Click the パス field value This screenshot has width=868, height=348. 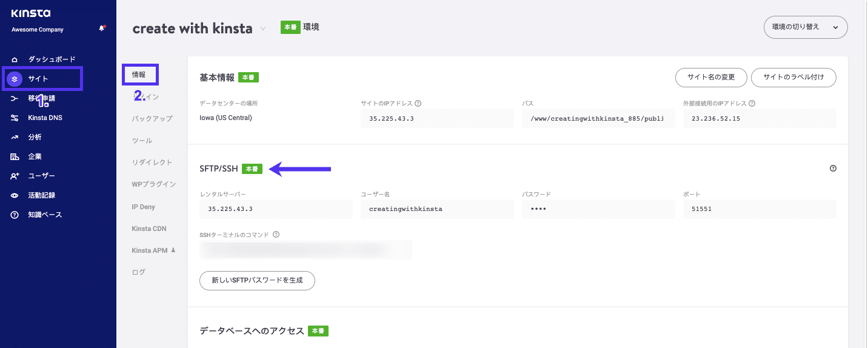(x=598, y=119)
